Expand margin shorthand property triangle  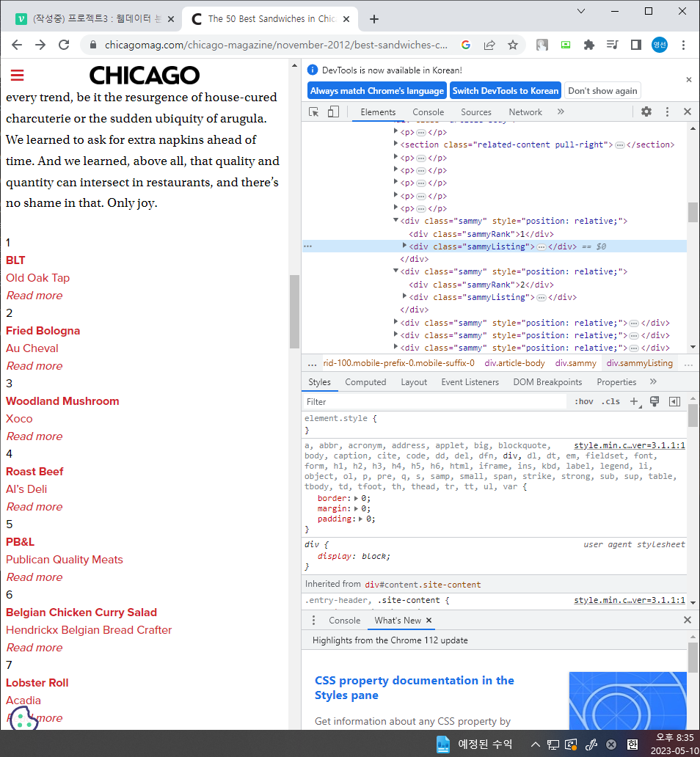click(x=356, y=508)
